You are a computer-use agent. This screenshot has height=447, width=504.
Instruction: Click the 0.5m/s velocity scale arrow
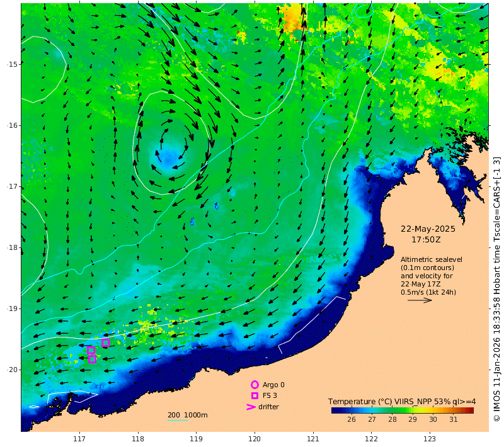(x=420, y=300)
